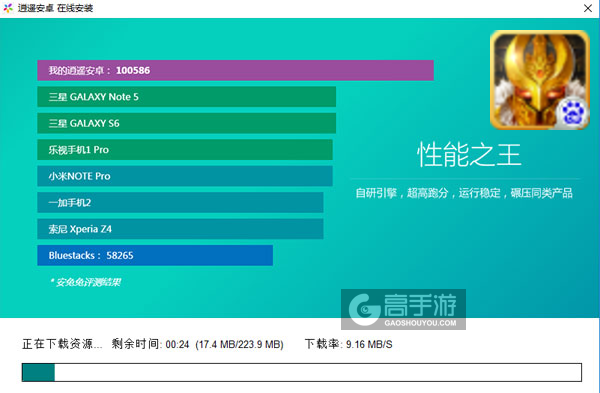The height and width of the screenshot is (393, 600).
Task: Select the 三星 GALAXY Note 5 bar
Action: 186,97
